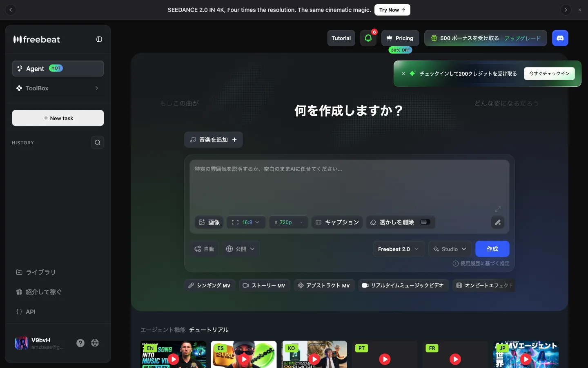
Task: Click the New task button
Action: (58, 118)
